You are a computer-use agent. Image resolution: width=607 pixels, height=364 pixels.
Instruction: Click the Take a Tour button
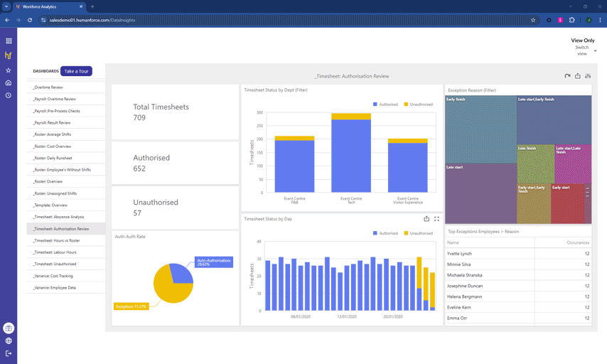point(76,71)
